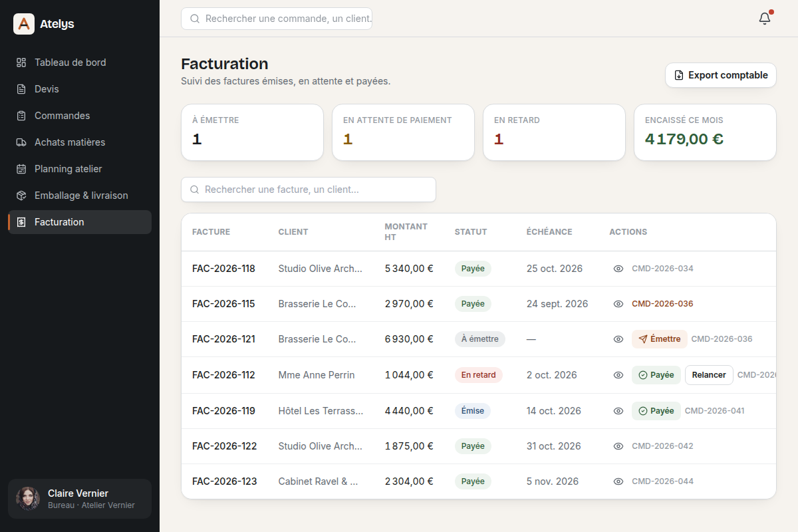
Task: Open the Commandes page
Action: [x=80, y=116]
